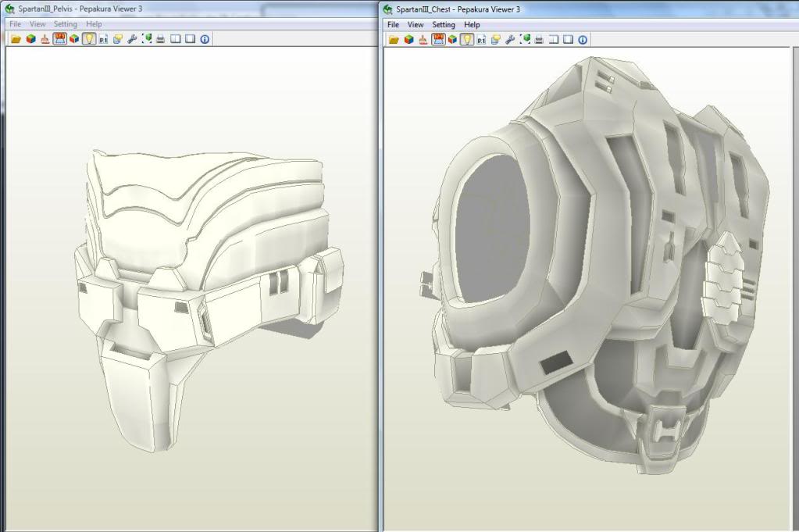Click the single-window layout icon in Pelvis toolbar
Screen dimensions: 799x532
pos(190,39)
